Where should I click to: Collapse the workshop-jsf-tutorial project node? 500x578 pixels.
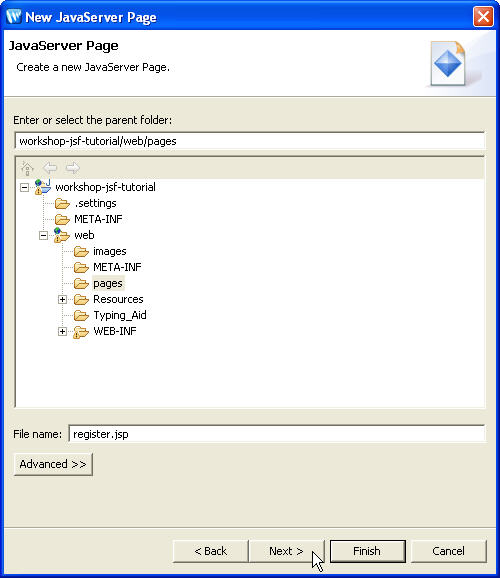click(24, 187)
